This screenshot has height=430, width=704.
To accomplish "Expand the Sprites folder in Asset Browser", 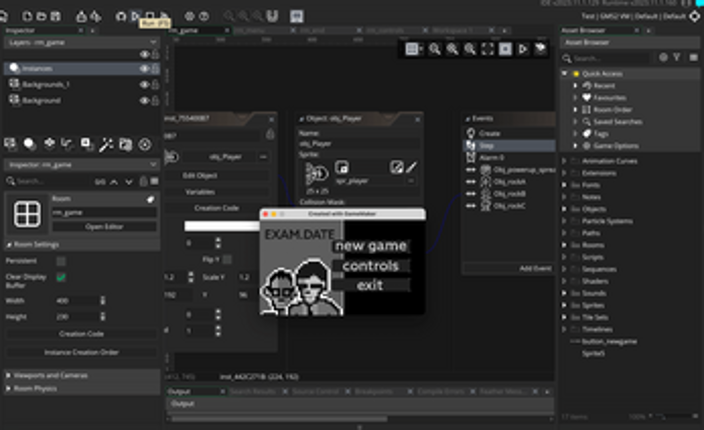I will coord(565,305).
